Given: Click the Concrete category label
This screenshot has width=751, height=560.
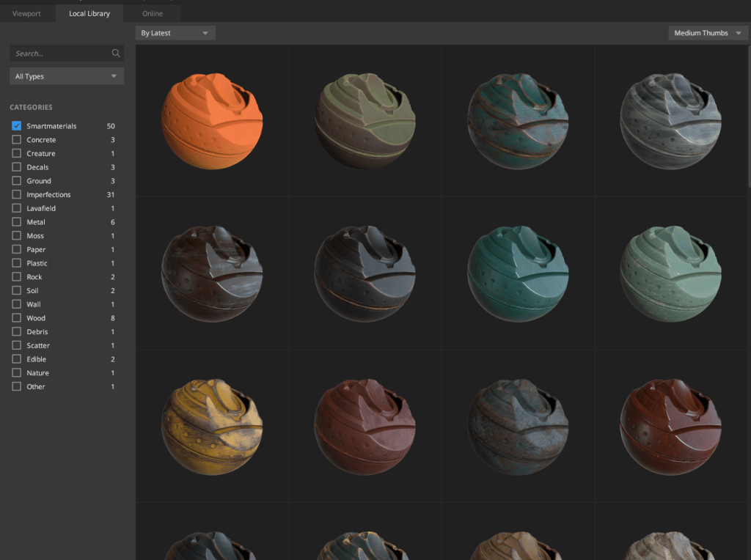Looking at the screenshot, I should [x=41, y=140].
